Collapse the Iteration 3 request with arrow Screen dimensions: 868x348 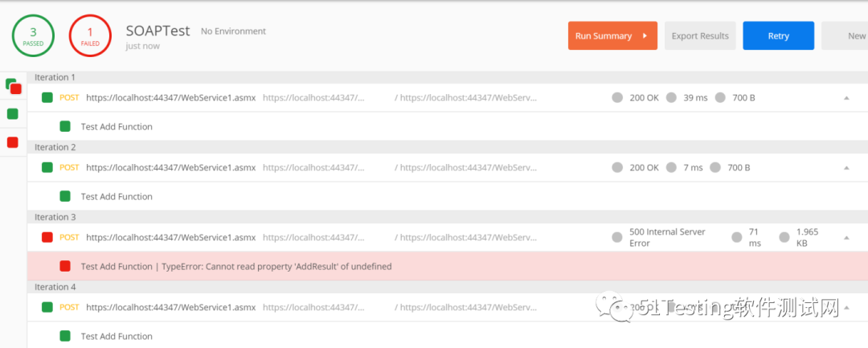pyautogui.click(x=845, y=238)
